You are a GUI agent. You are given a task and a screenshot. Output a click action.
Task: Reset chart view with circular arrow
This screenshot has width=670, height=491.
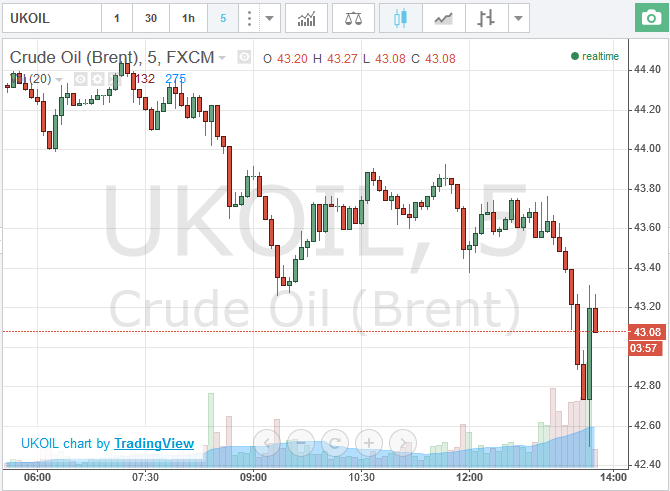[335, 443]
